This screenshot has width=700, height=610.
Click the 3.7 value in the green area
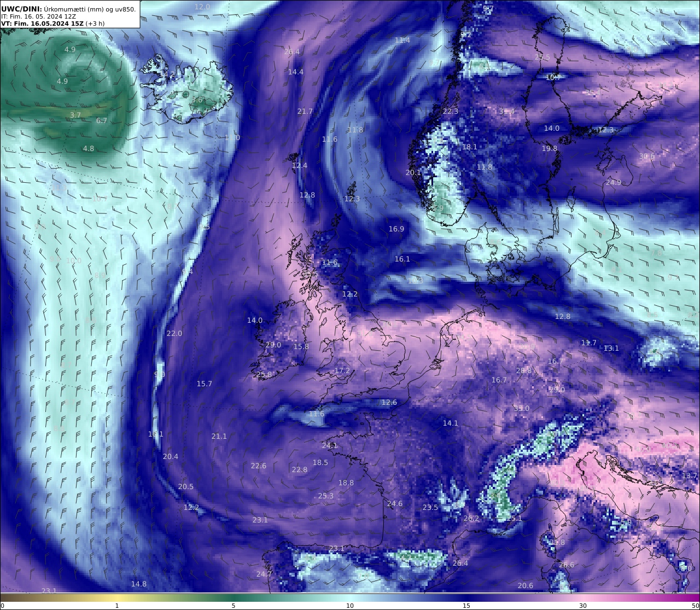pyautogui.click(x=75, y=115)
